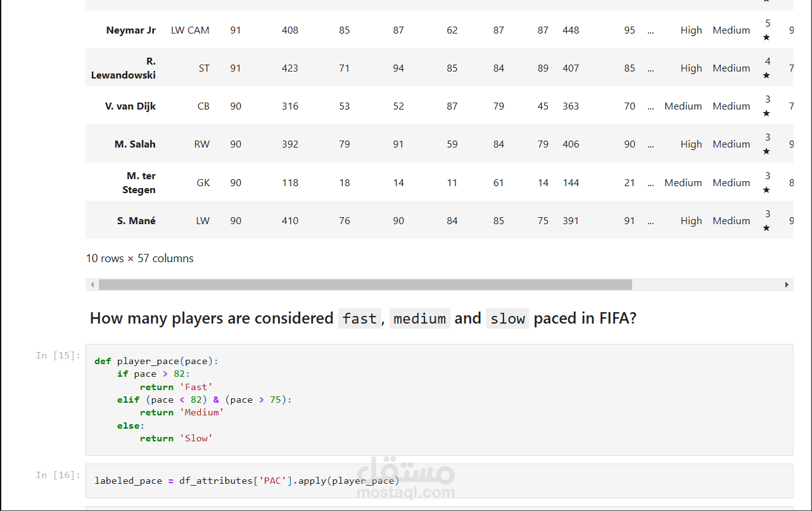
Task: Click the horizontal scrollbar left arrow
Action: [92, 285]
